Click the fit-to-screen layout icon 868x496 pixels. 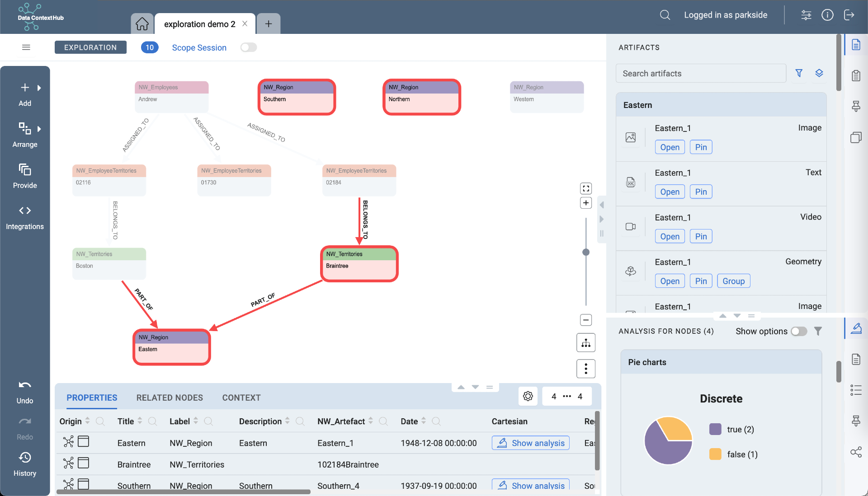click(587, 188)
